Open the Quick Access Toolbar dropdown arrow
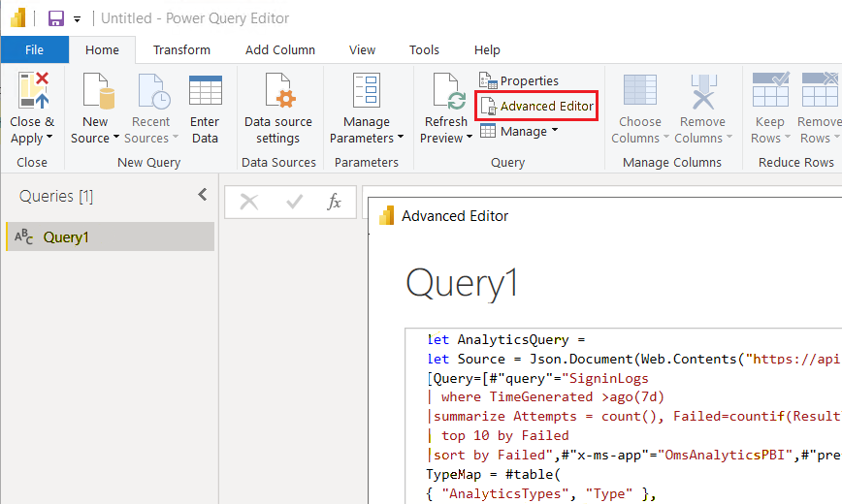Viewport: 842px width, 504px height. (x=77, y=19)
